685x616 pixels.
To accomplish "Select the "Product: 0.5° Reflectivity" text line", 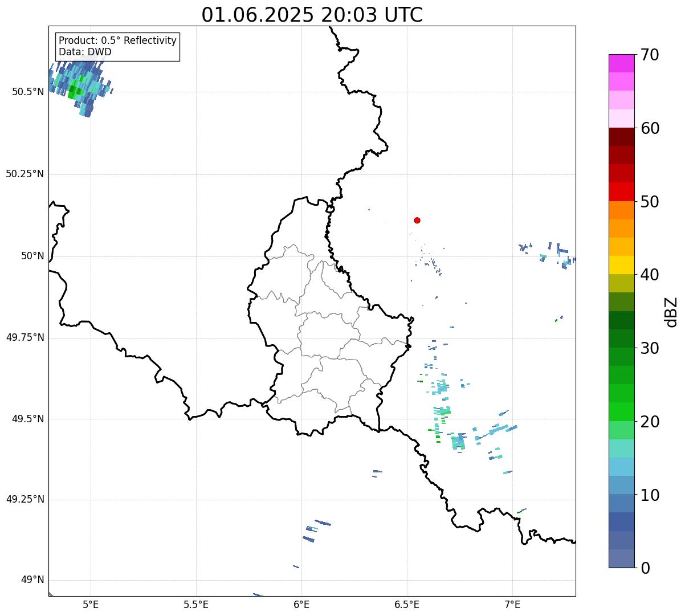I will [117, 41].
